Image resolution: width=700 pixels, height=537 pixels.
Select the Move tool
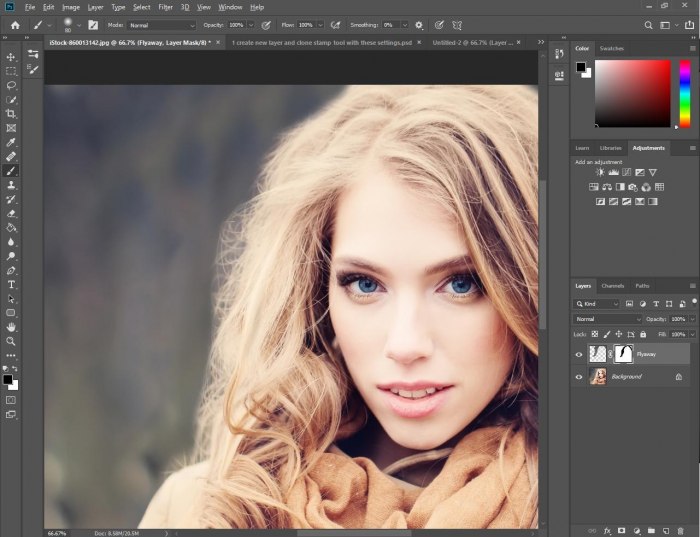pyautogui.click(x=11, y=57)
